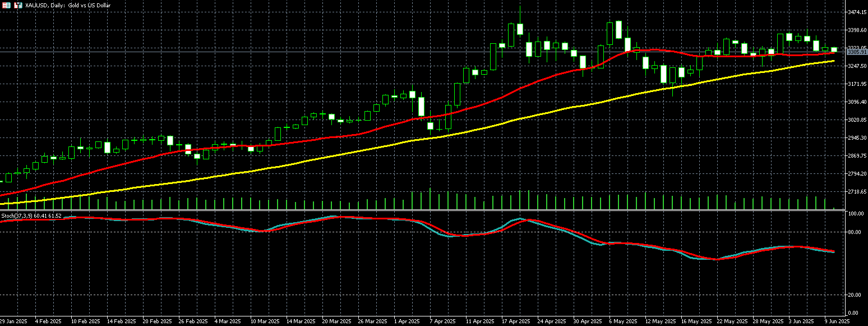Click the XAUUSD Daily chart title
The width and height of the screenshot is (868, 326).
tap(68, 5)
